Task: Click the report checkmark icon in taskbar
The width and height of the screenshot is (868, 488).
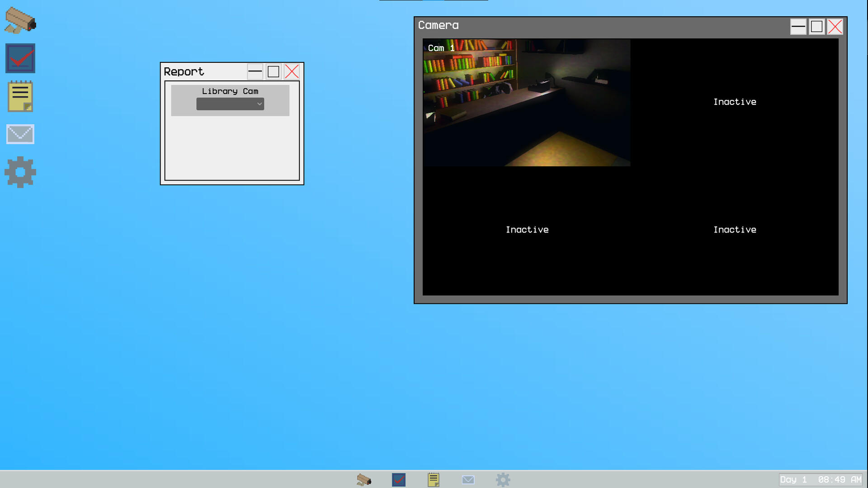Action: pos(399,479)
